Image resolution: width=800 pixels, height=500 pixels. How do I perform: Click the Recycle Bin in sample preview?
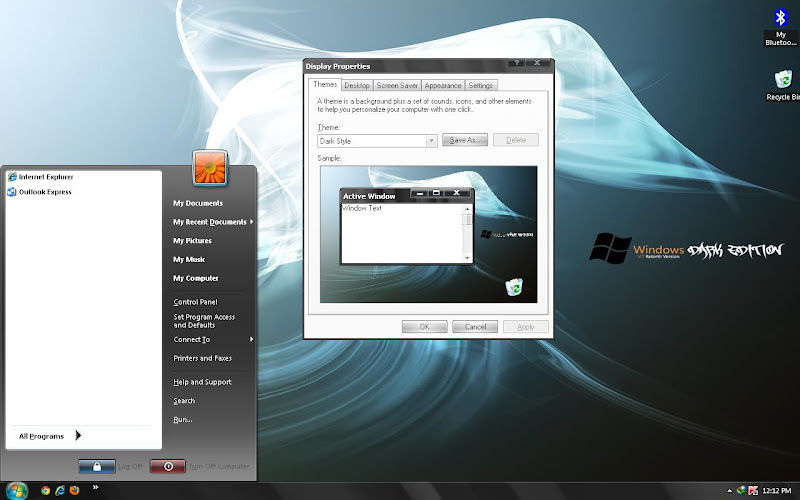(x=514, y=287)
